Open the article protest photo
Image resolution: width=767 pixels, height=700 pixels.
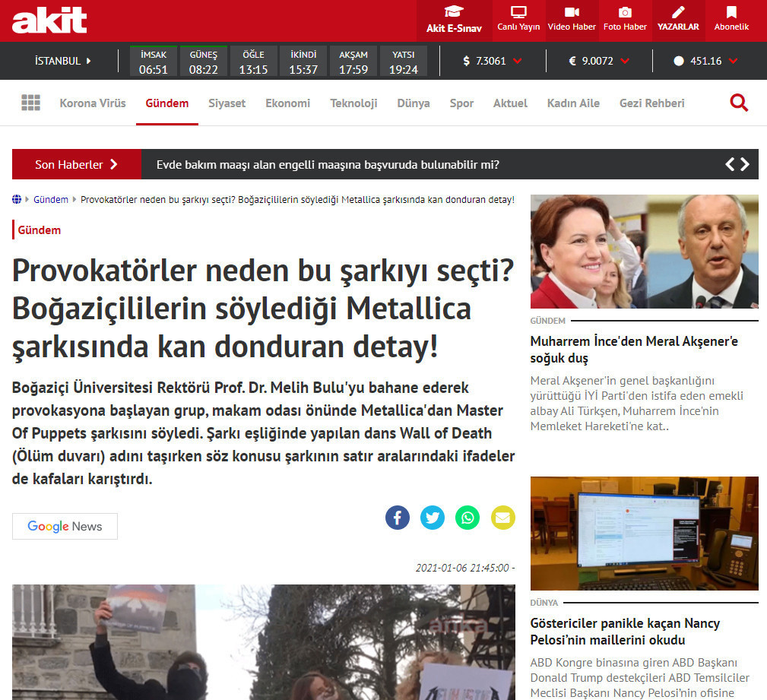tap(264, 641)
